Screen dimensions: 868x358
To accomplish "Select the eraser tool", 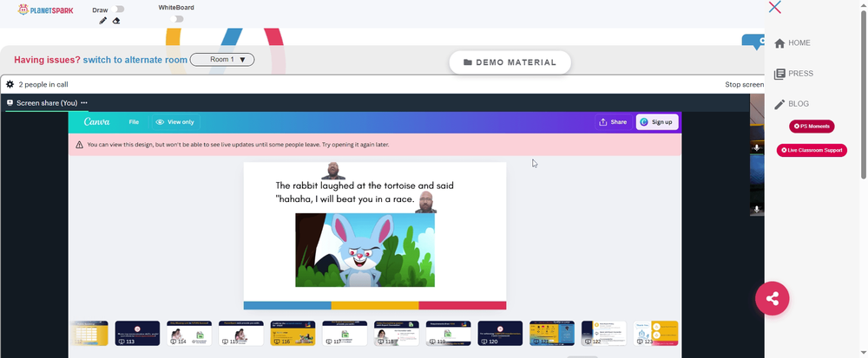I will coord(116,21).
